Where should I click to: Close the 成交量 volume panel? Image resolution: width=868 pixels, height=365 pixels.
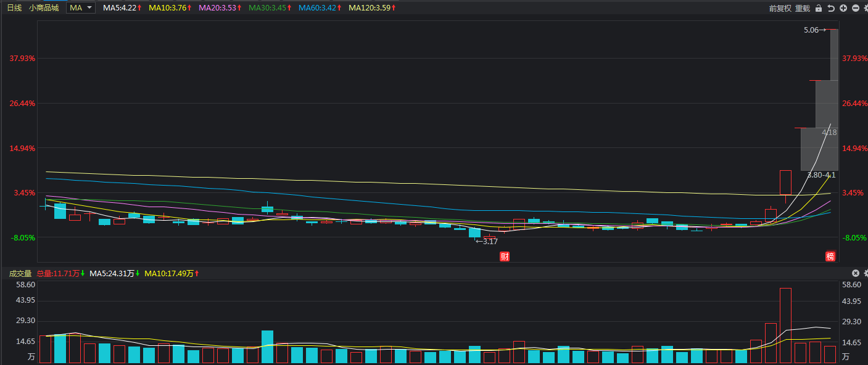[x=856, y=273]
